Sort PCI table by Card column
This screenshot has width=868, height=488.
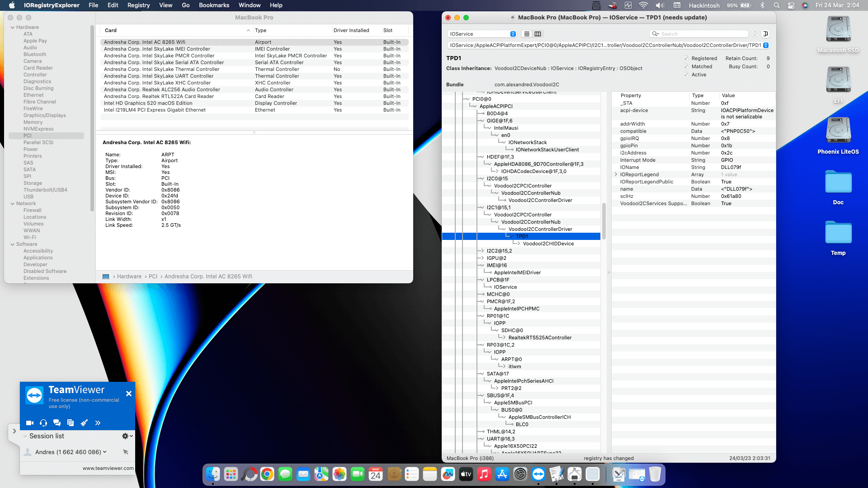[x=176, y=30]
